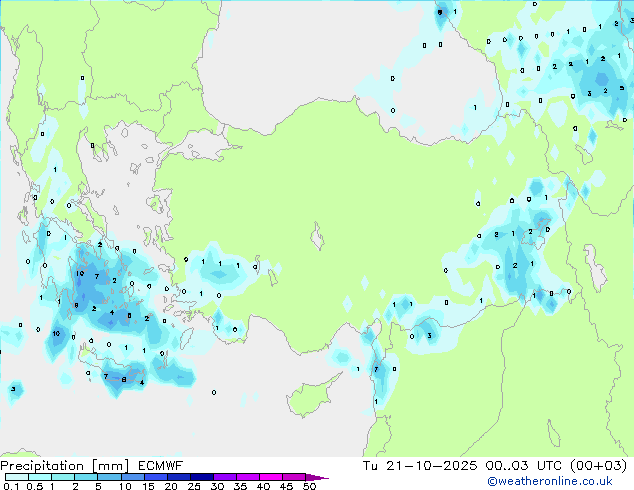Image resolution: width=634 pixels, height=490 pixels.
Task: Click the '00..03' forecast time range
Action: tap(507, 466)
